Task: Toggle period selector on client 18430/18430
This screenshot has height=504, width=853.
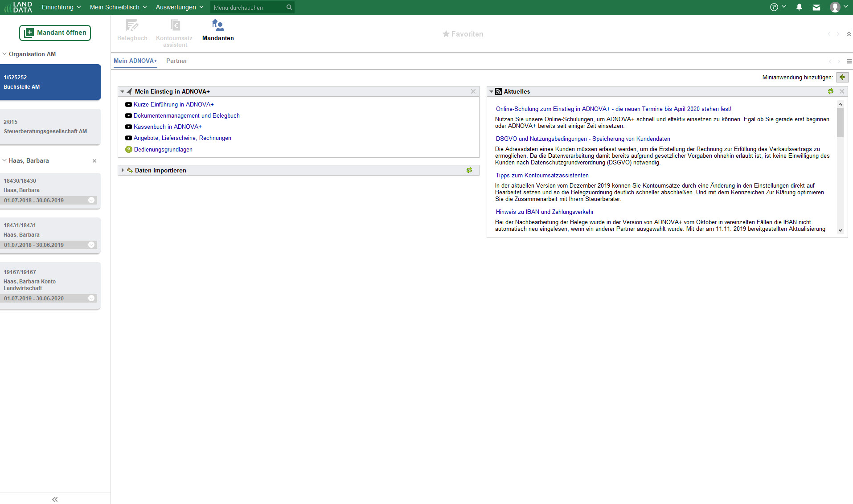Action: tap(91, 200)
